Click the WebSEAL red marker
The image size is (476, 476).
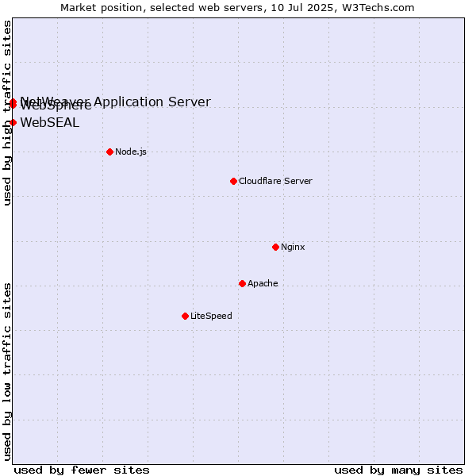13,123
